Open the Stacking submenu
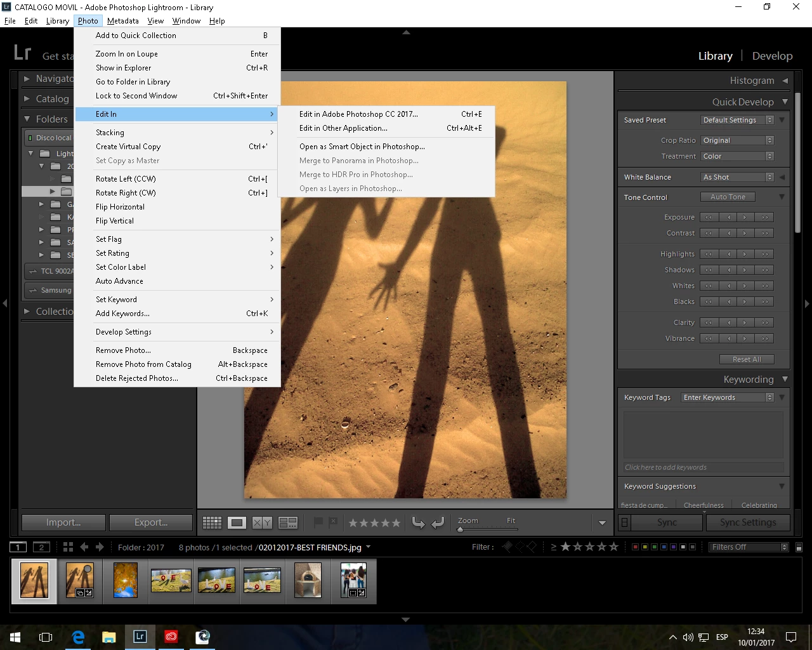The height and width of the screenshot is (650, 812). [177, 133]
